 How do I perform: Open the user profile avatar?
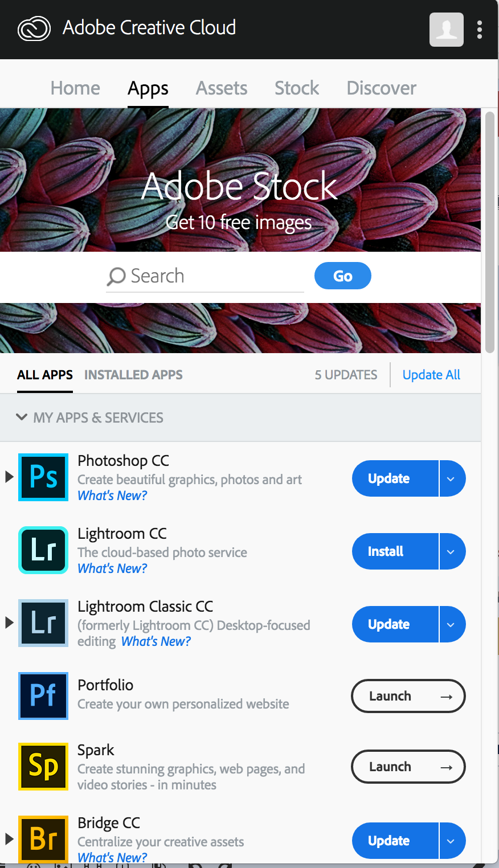tap(446, 29)
